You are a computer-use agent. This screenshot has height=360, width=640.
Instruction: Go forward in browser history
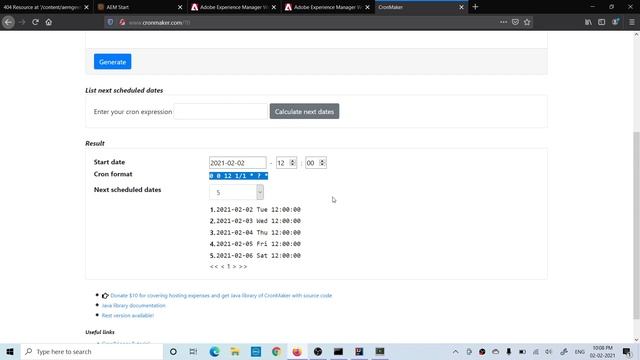pos(22,22)
